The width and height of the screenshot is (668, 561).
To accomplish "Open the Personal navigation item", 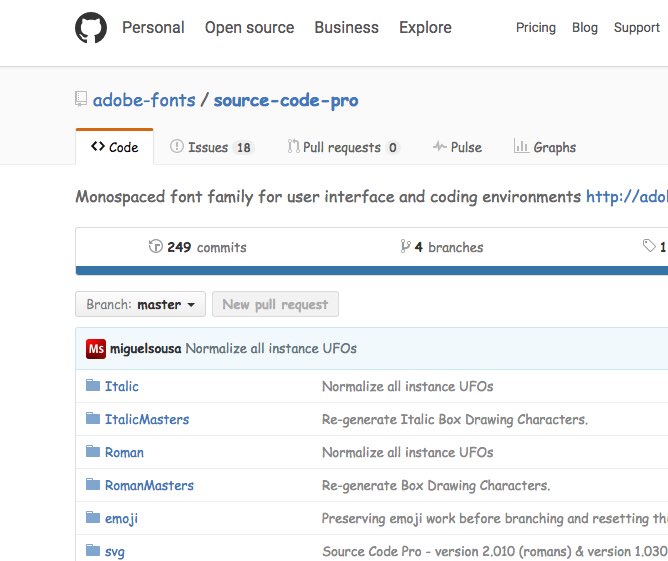I will pyautogui.click(x=153, y=28).
